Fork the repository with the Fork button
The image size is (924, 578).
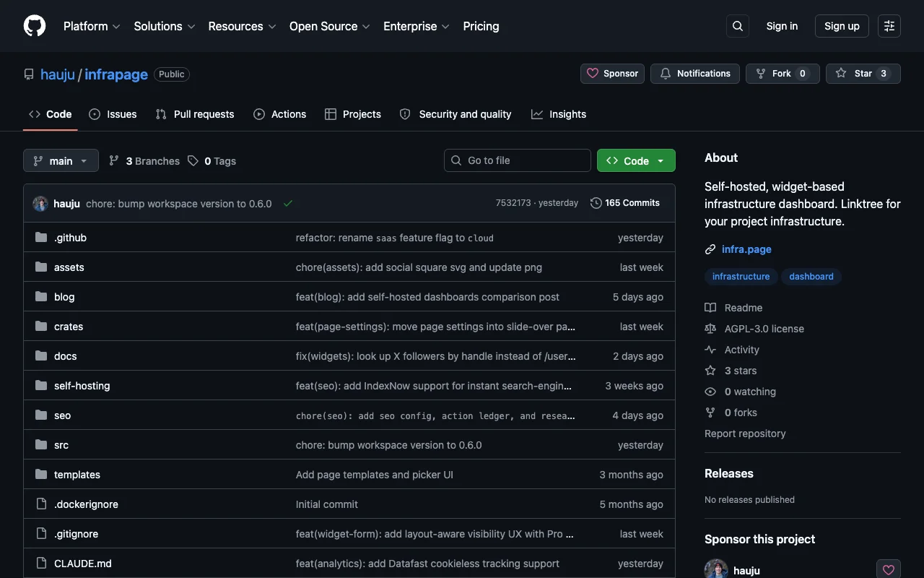[x=783, y=74]
